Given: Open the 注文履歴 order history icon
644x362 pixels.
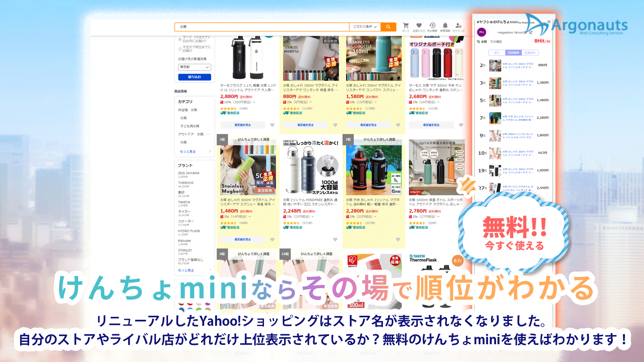Looking at the screenshot, I should 432,27.
